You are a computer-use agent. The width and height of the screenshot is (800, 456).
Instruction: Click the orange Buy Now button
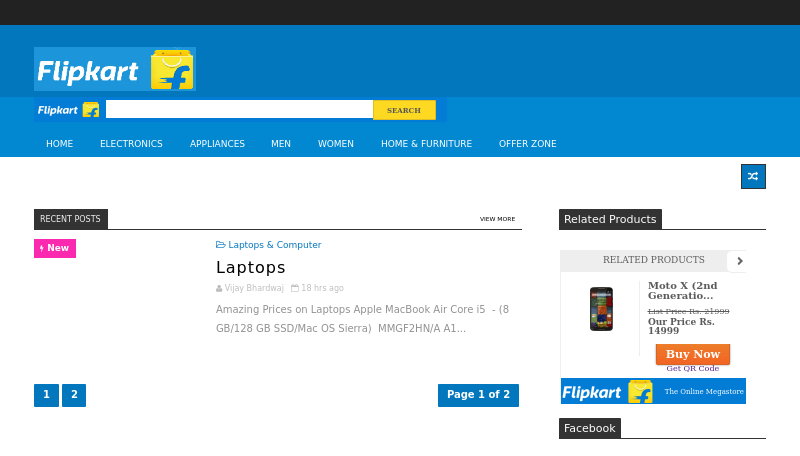pyautogui.click(x=693, y=354)
